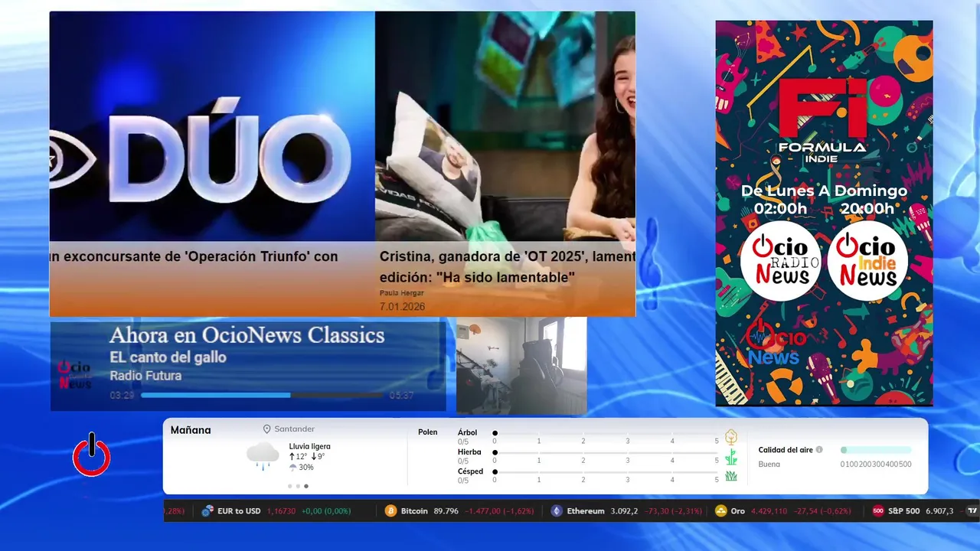The height and width of the screenshot is (551, 980).
Task: Click the air quality index bar
Action: pyautogui.click(x=876, y=450)
